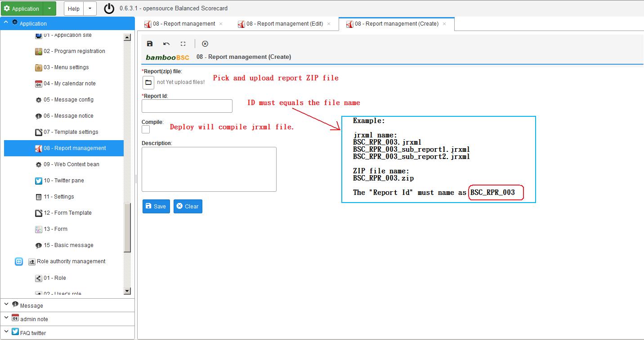Open 10 - Twitter pane menu item
644x340 pixels.
point(64,181)
